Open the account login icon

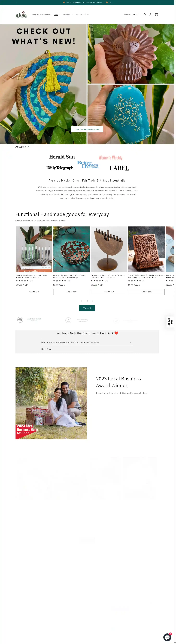tap(151, 15)
